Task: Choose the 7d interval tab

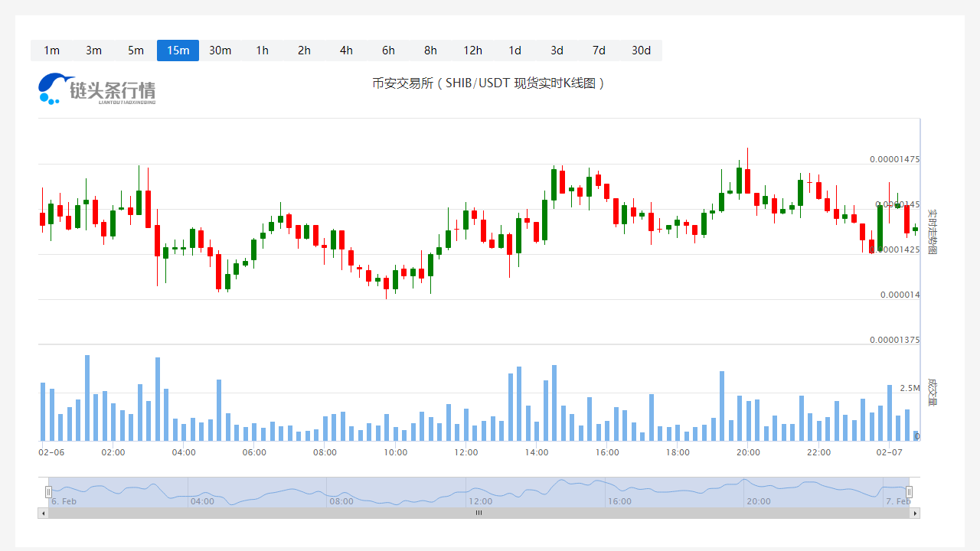Action: pyautogui.click(x=599, y=51)
